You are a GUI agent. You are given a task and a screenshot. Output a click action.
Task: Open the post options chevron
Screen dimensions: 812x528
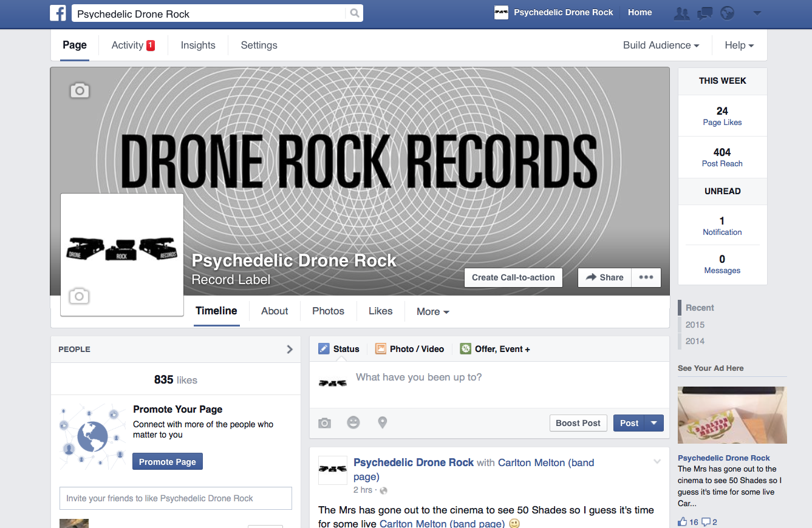point(657,462)
